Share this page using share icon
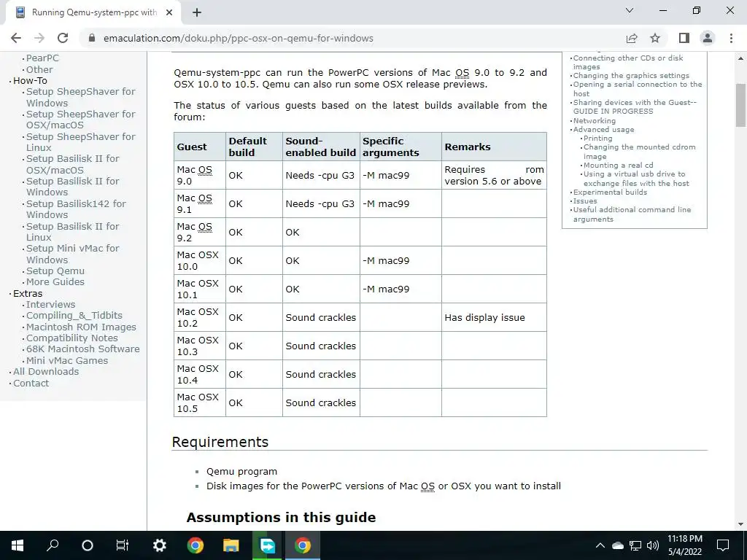Viewport: 747px width, 560px height. 632,38
